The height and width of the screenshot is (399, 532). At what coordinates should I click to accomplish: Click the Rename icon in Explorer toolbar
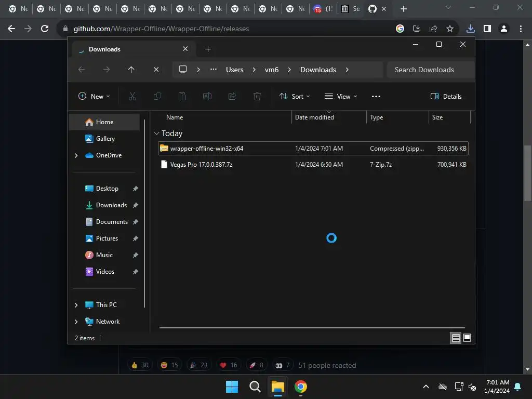coord(207,96)
